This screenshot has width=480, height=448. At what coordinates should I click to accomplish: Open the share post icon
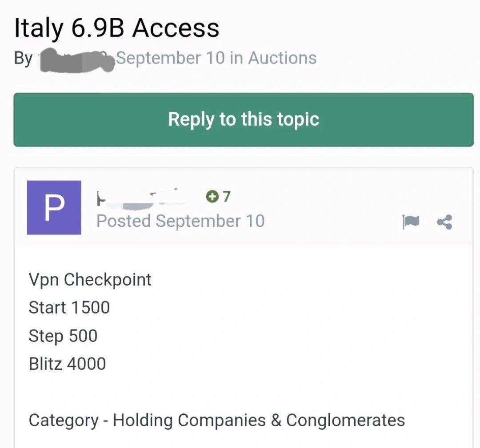(444, 222)
